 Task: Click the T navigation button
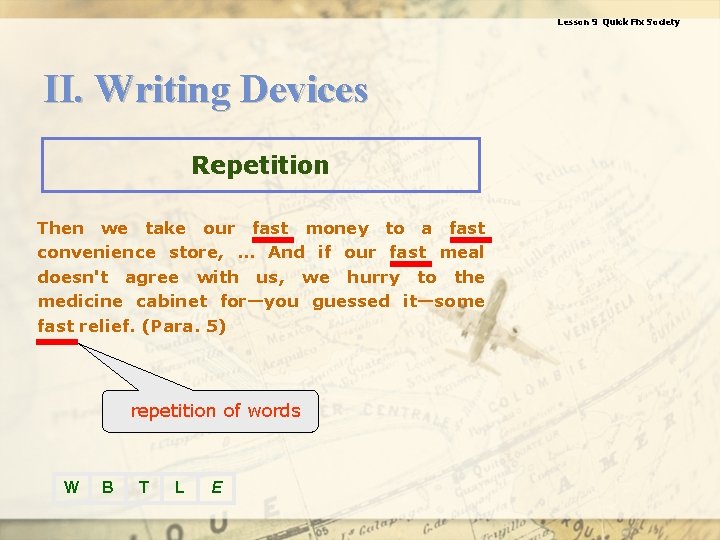point(144,487)
